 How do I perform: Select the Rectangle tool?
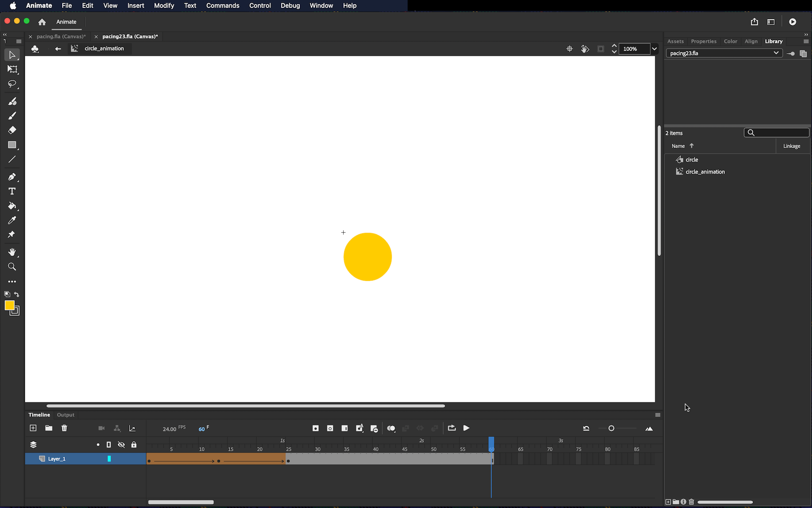coord(12,145)
